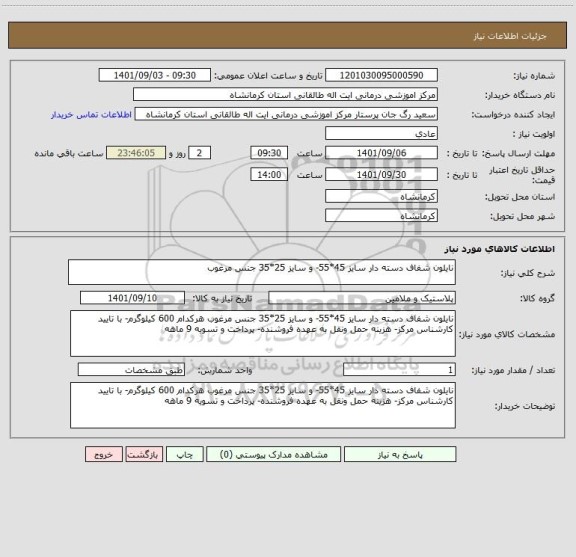The height and width of the screenshot is (557, 576).
Task: Click the نام دستگاه خریدار field
Action: point(285,95)
